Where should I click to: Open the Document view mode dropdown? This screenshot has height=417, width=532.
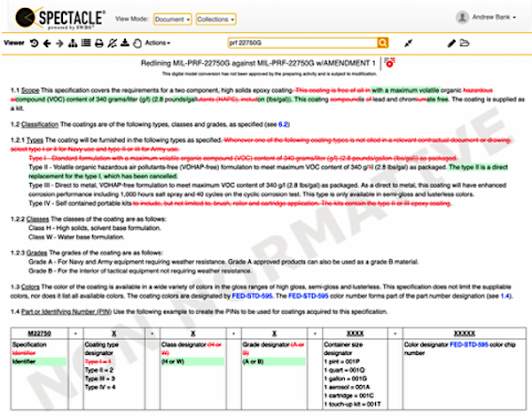[x=172, y=20]
